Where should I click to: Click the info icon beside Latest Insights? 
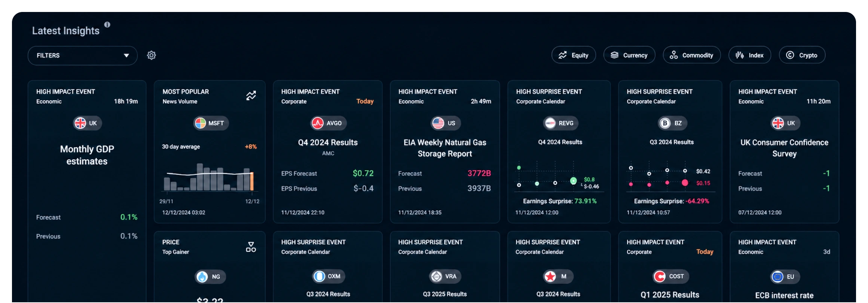click(x=107, y=25)
